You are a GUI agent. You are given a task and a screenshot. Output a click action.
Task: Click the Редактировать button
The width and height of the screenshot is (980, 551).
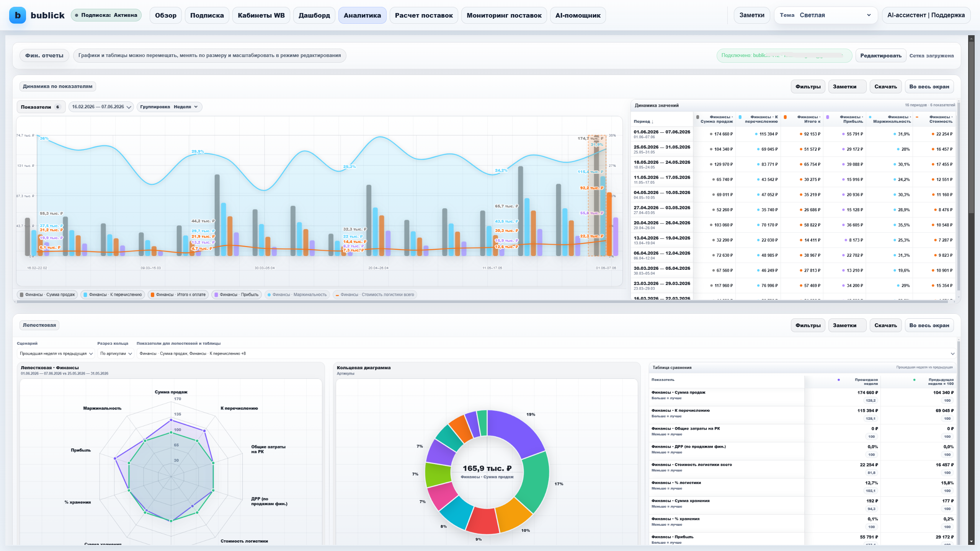tap(880, 55)
